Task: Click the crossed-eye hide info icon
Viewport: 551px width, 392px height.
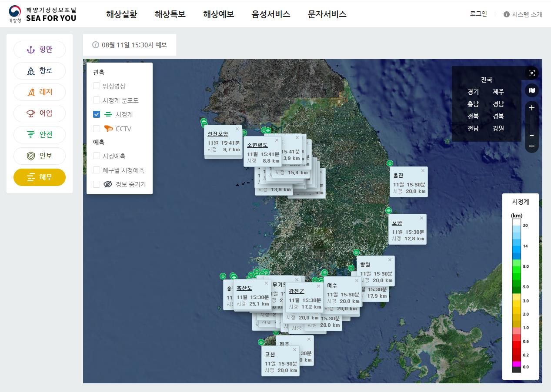Action: tap(108, 184)
